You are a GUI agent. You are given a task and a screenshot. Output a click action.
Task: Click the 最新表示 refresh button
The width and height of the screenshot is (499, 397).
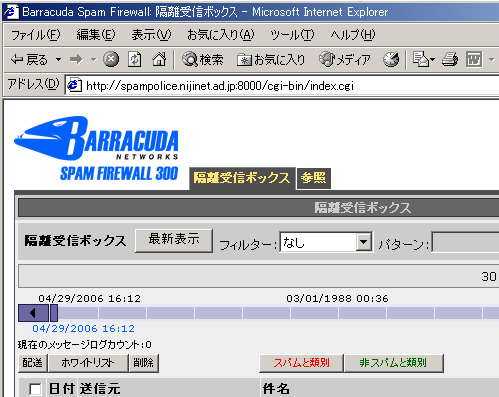(x=174, y=240)
